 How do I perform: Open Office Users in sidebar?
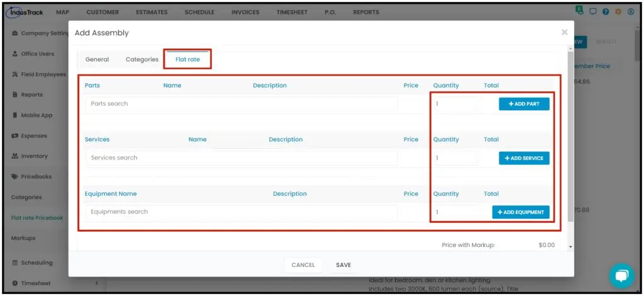[33, 54]
